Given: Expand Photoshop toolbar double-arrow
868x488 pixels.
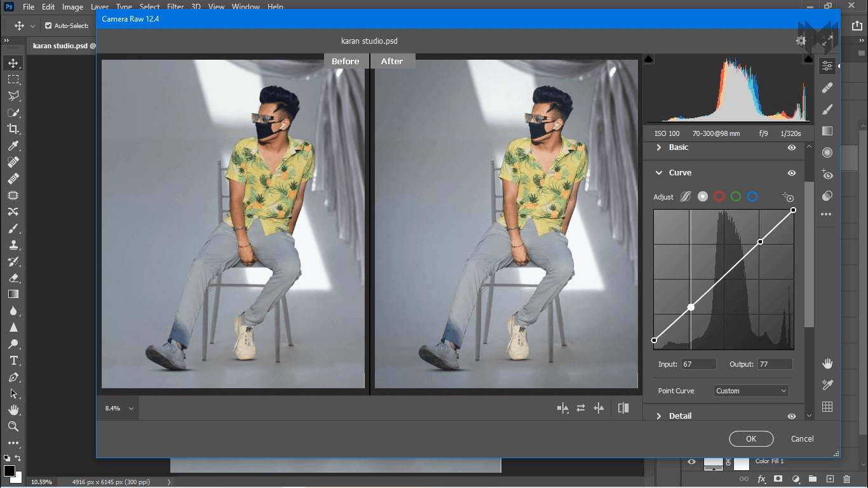Looking at the screenshot, I should click(6, 41).
